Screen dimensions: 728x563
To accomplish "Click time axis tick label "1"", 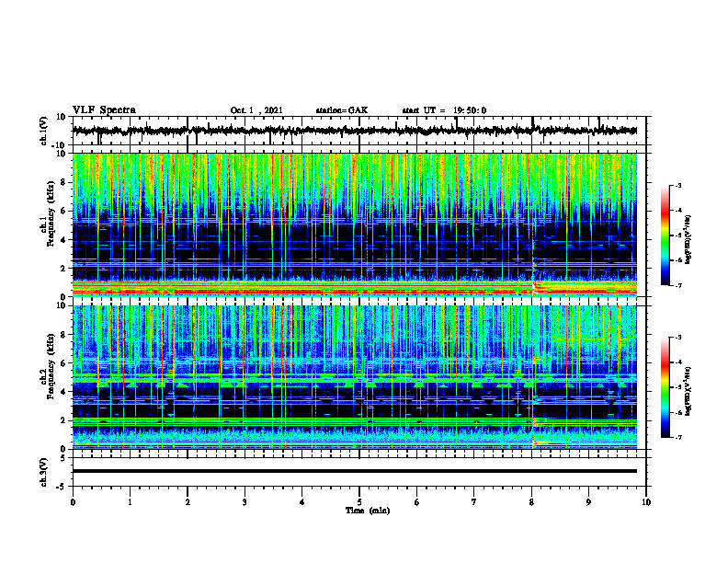I will 130,502.
